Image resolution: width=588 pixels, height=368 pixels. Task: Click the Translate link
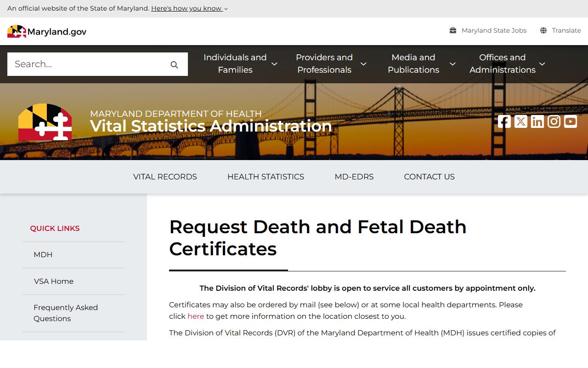[566, 30]
